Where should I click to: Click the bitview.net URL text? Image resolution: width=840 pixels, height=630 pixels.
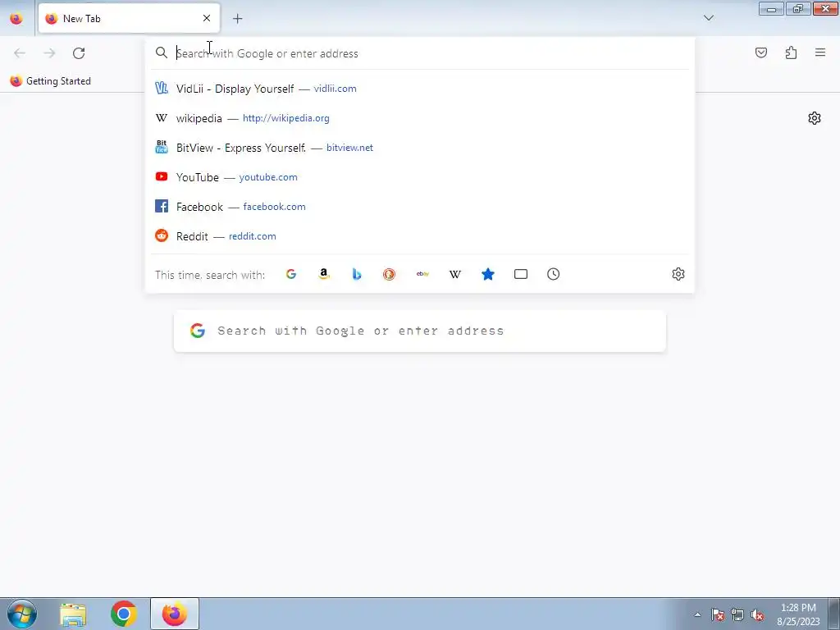coord(349,148)
